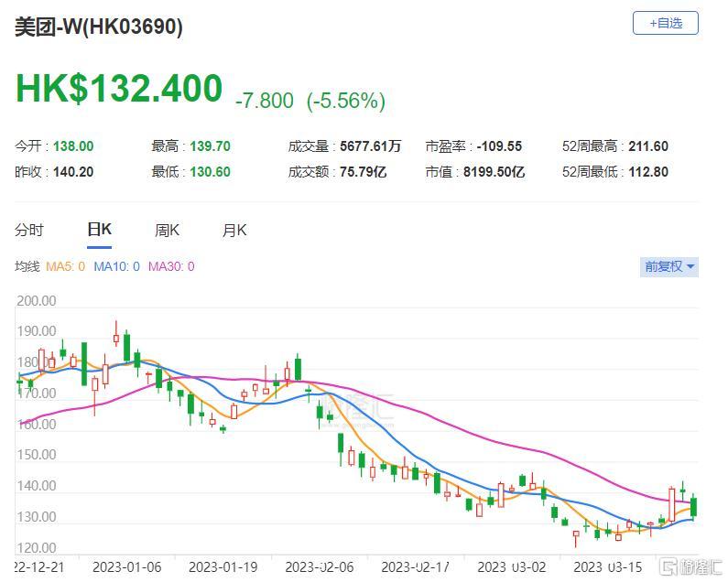Click the 市盈率 value -109.55

tap(499, 146)
